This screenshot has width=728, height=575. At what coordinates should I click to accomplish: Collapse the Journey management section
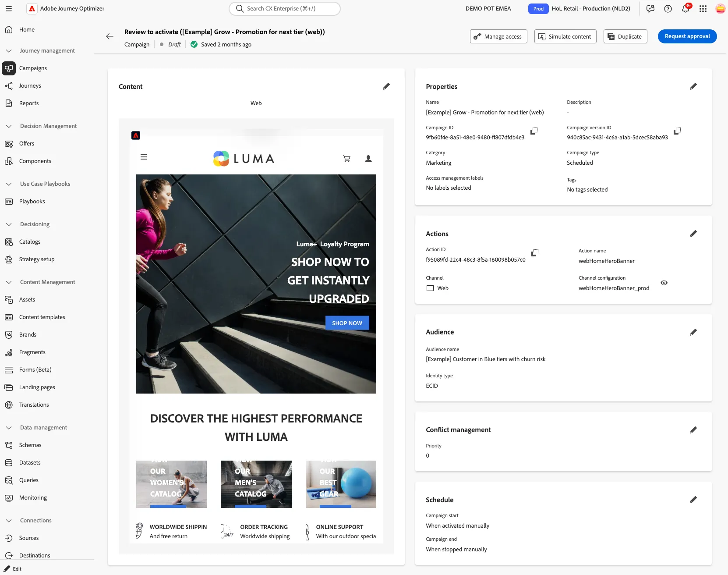tap(9, 51)
